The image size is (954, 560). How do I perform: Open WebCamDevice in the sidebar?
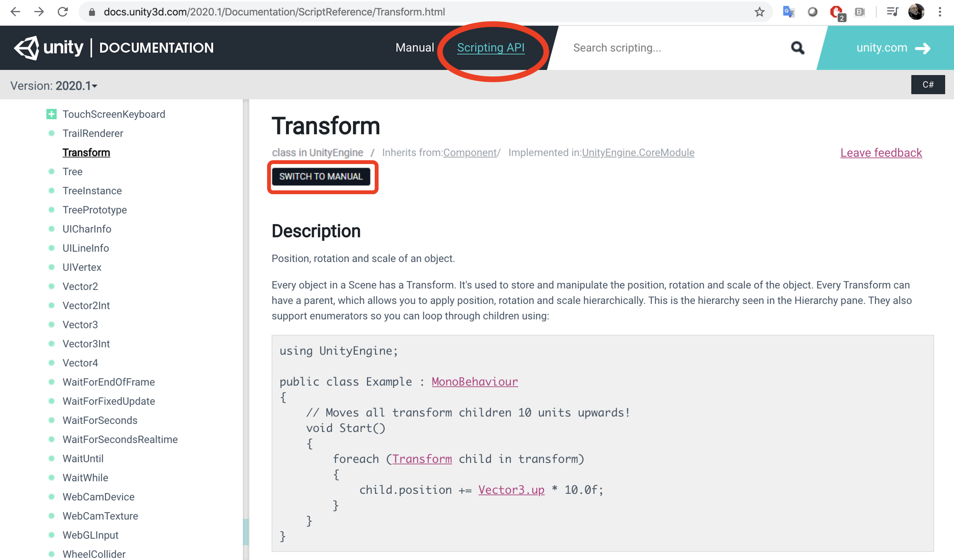click(98, 496)
